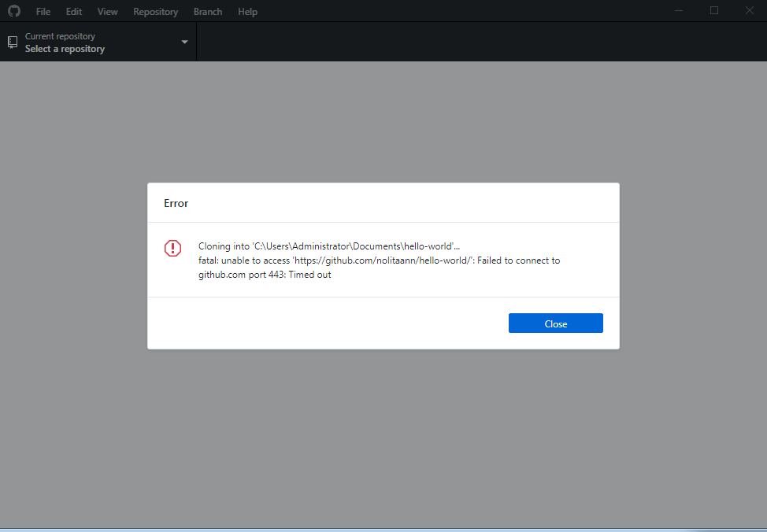The height and width of the screenshot is (532, 767).
Task: Click the 'github.com port 443: Timed out' line
Action: click(265, 275)
